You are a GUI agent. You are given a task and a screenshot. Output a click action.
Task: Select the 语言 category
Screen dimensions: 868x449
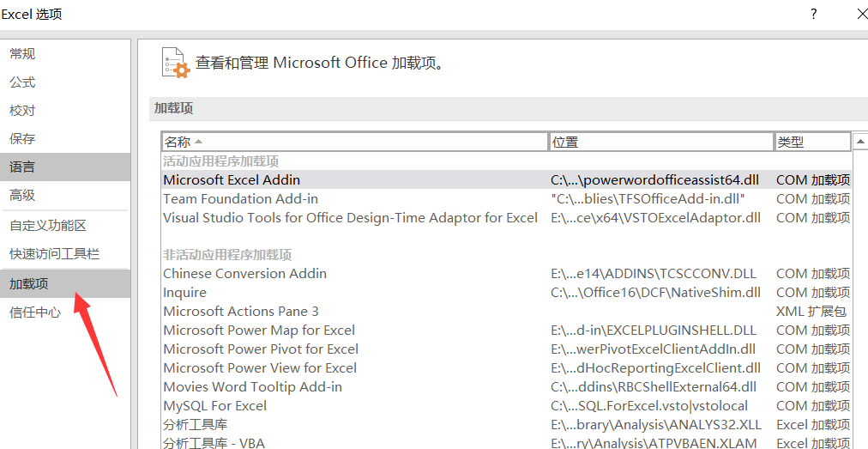65,167
